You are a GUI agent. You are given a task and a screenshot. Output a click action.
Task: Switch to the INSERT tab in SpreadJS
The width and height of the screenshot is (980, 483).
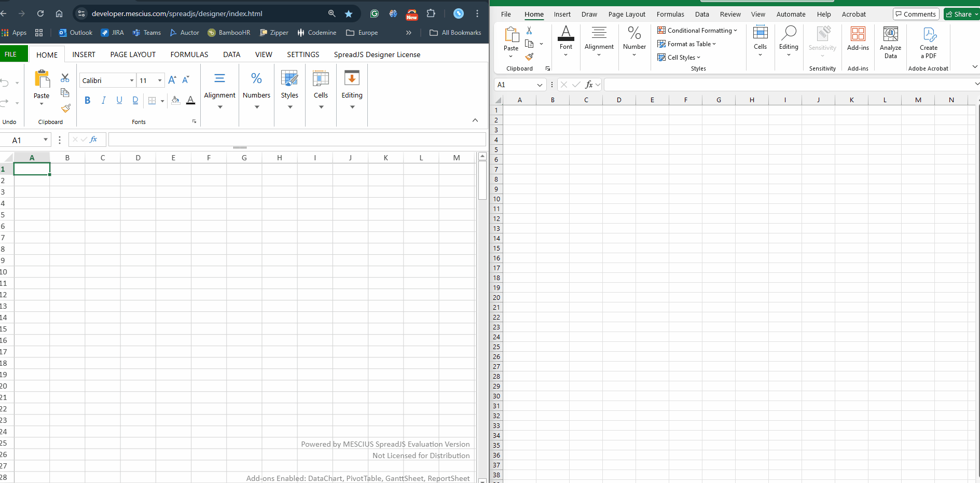(x=84, y=54)
